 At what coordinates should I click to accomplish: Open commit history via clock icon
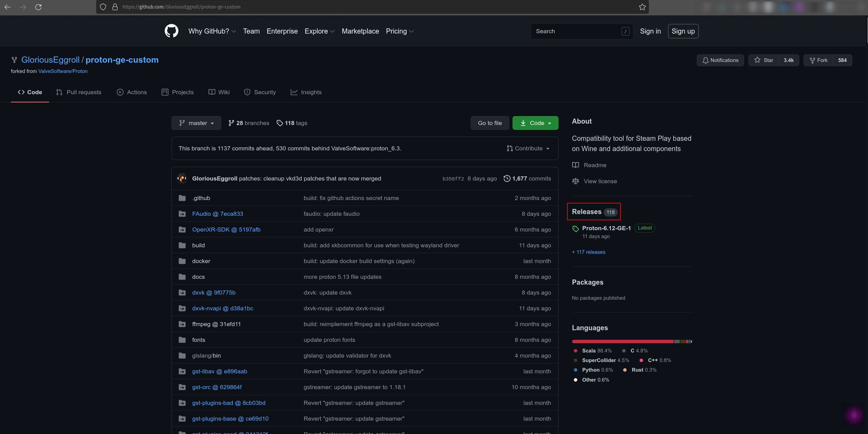[x=507, y=178]
